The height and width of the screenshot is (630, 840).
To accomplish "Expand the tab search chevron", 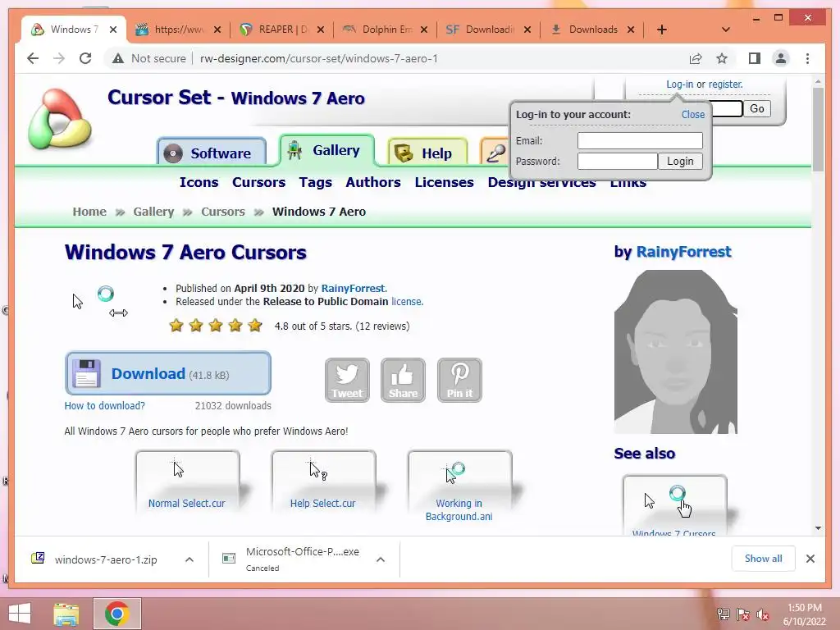I will pyautogui.click(x=725, y=30).
